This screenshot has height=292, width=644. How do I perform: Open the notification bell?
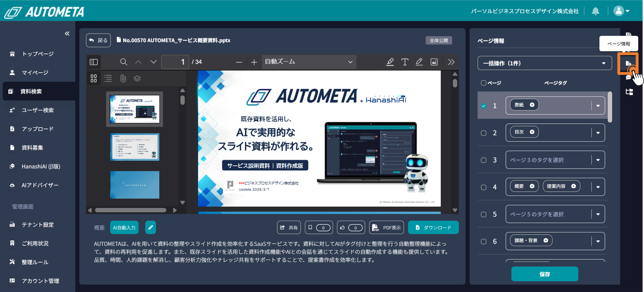pyautogui.click(x=595, y=11)
